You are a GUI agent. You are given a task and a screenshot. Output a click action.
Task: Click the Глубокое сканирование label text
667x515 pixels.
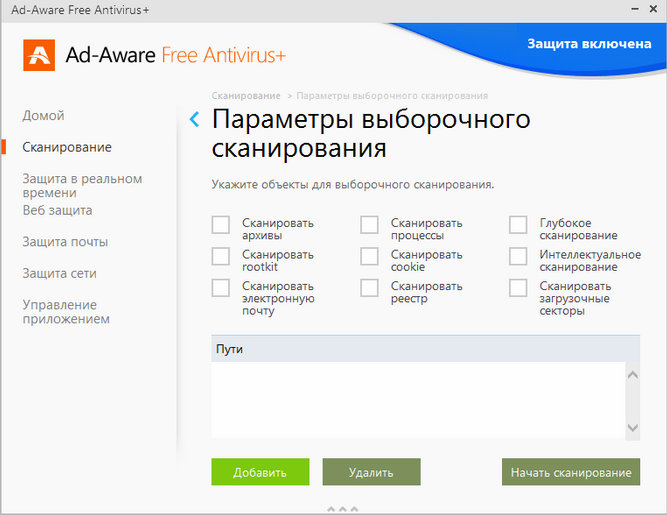578,229
